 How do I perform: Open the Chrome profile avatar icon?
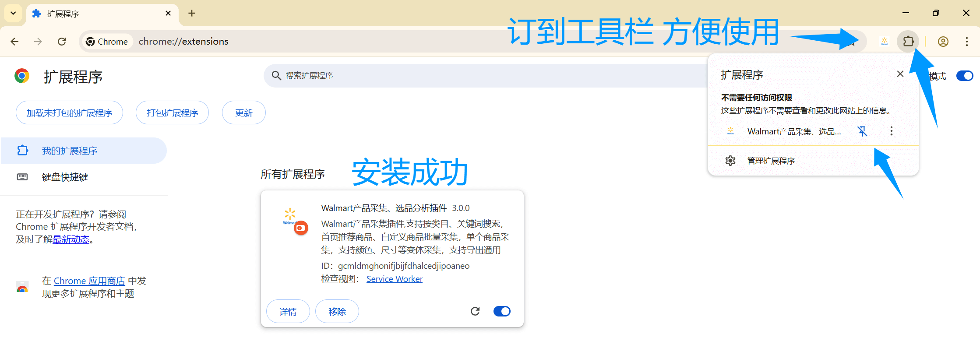tap(943, 42)
